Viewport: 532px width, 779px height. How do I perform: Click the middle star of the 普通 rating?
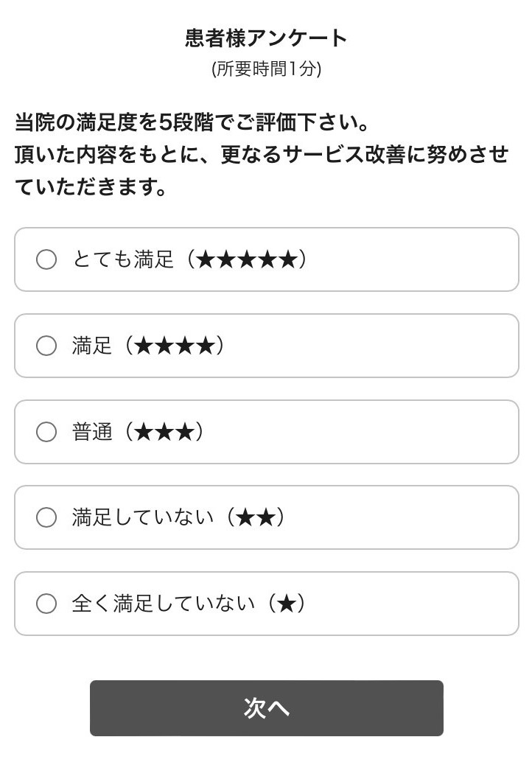coord(165,432)
